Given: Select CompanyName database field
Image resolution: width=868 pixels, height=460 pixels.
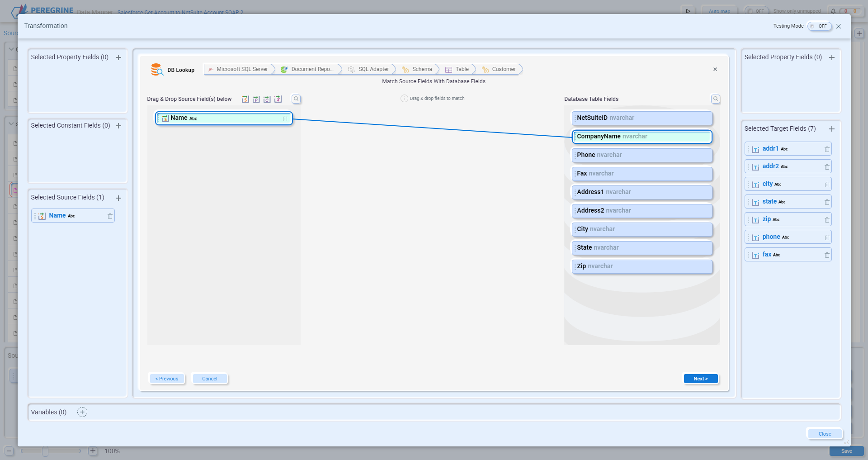Looking at the screenshot, I should click(x=642, y=137).
